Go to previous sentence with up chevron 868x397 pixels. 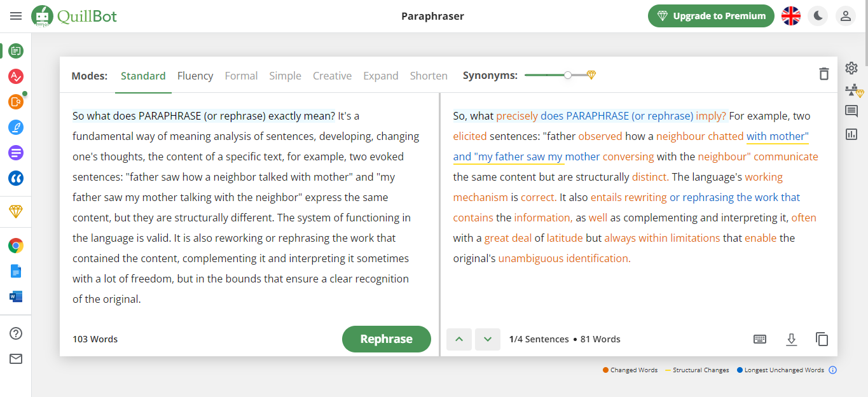coord(459,339)
